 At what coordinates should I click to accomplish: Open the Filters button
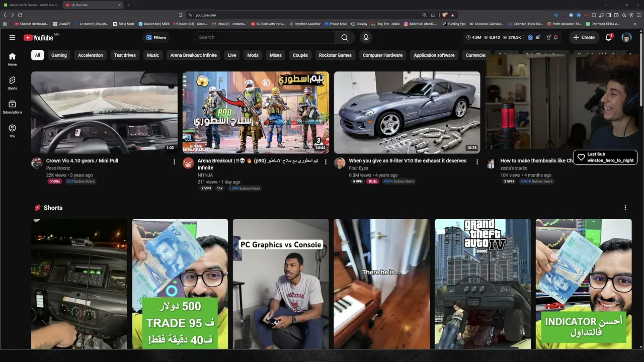coord(156,37)
